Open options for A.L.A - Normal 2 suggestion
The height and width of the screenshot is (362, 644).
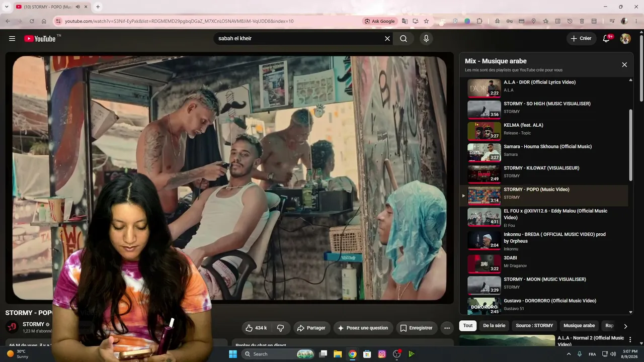[x=630, y=340]
